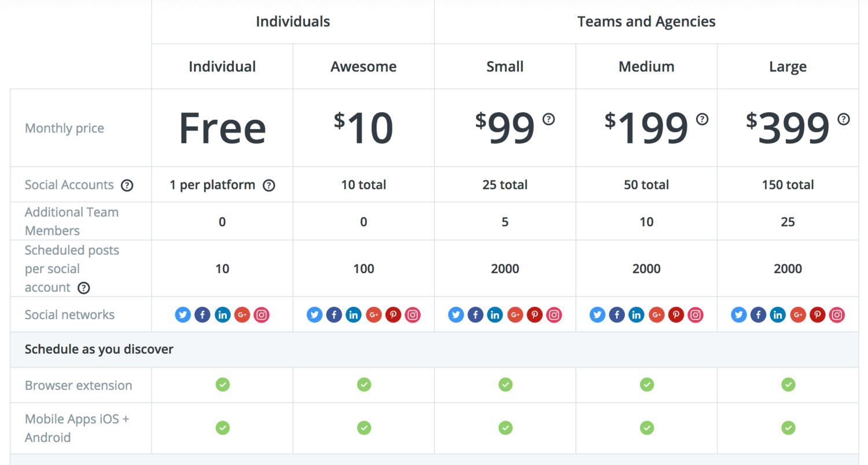
Task: Click Browser extension checkmark in Individual column
Action: pos(223,385)
